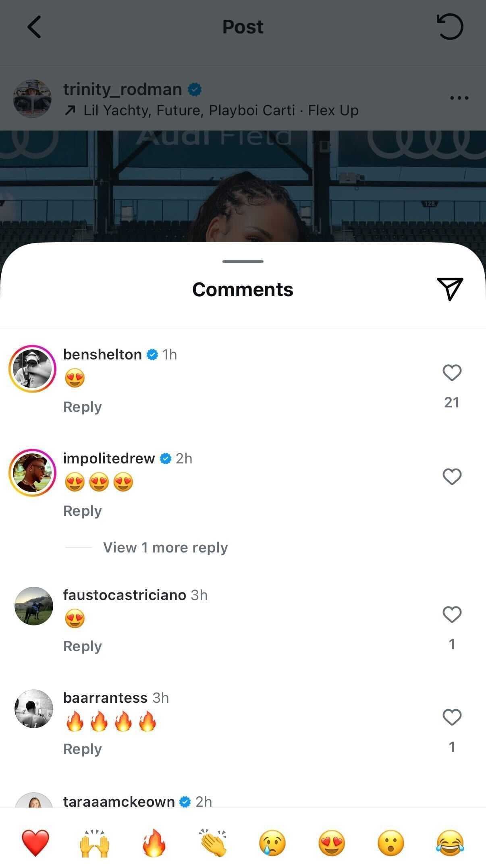Tap the share paper plane icon

pyautogui.click(x=450, y=289)
